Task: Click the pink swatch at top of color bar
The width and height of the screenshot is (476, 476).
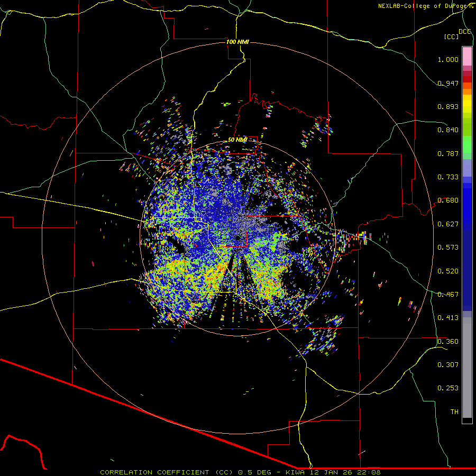Action: click(467, 56)
